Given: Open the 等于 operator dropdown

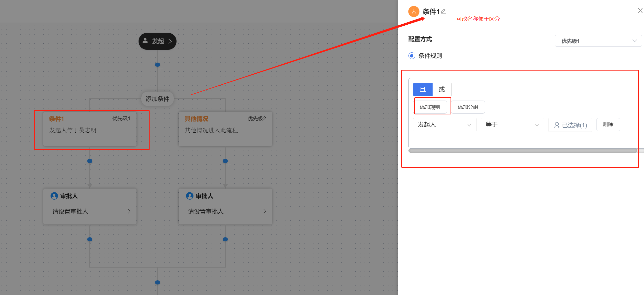Looking at the screenshot, I should pyautogui.click(x=512, y=125).
